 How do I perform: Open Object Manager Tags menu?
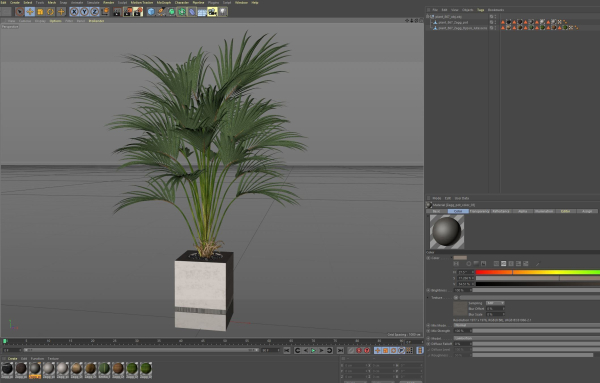tap(481, 10)
